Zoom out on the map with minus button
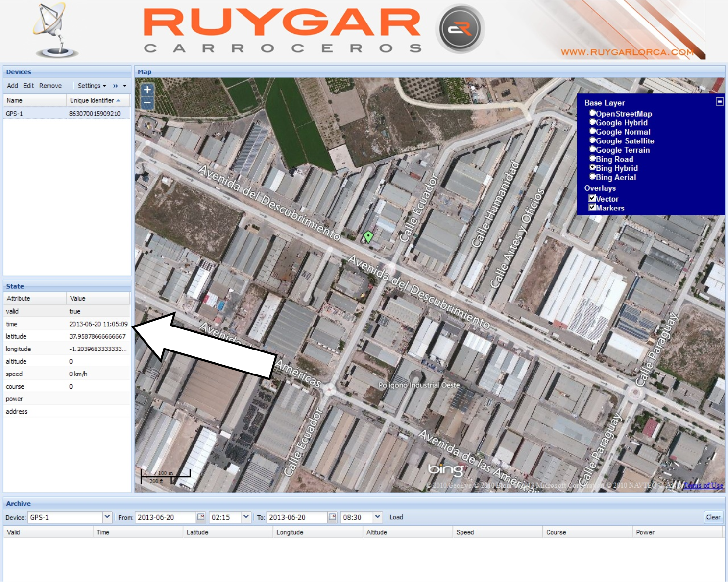The image size is (728, 584). [x=147, y=103]
